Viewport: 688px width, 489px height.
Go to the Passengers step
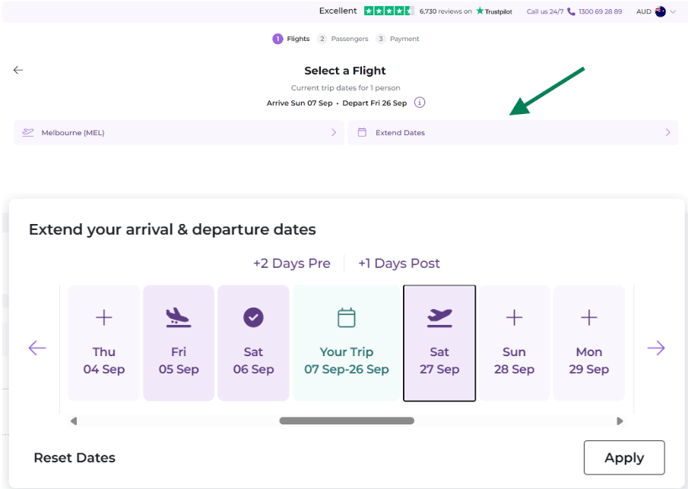coord(343,39)
